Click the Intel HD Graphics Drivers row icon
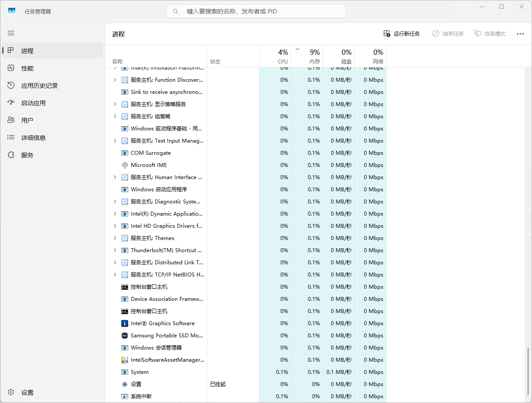 [125, 226]
